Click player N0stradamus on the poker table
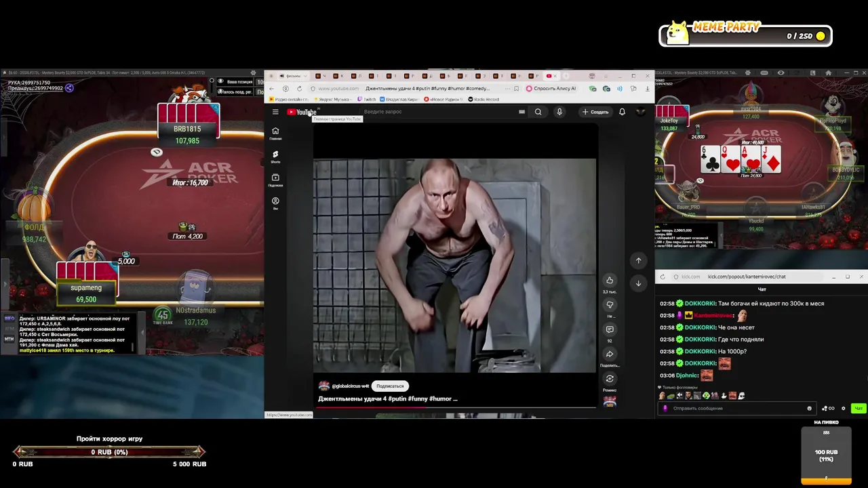Viewport: 868px width, 488px height. coord(195,316)
